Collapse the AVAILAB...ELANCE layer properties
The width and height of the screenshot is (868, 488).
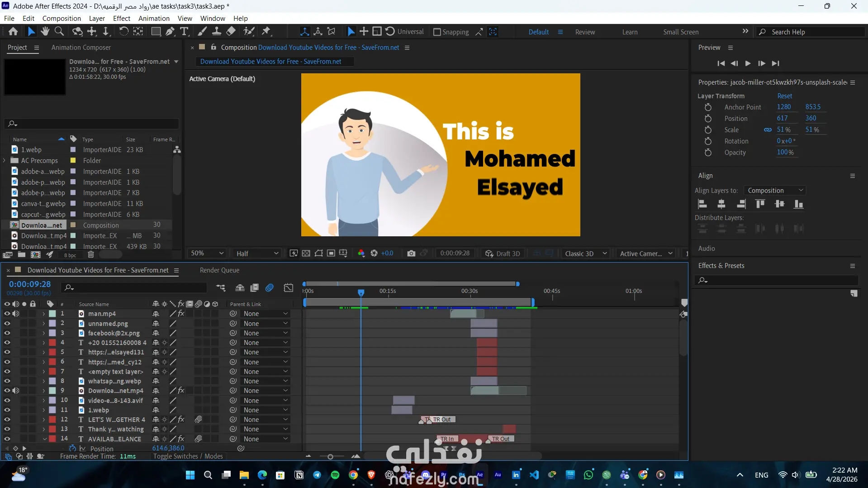point(44,439)
